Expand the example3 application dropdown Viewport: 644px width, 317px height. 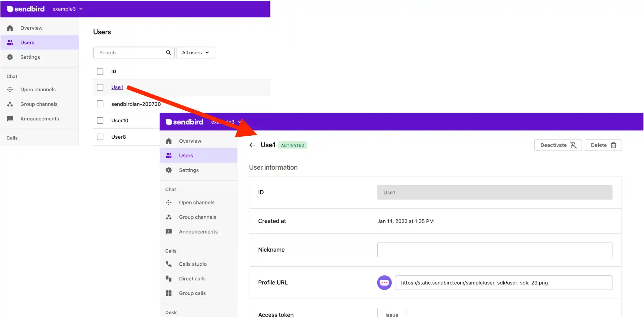coord(67,9)
